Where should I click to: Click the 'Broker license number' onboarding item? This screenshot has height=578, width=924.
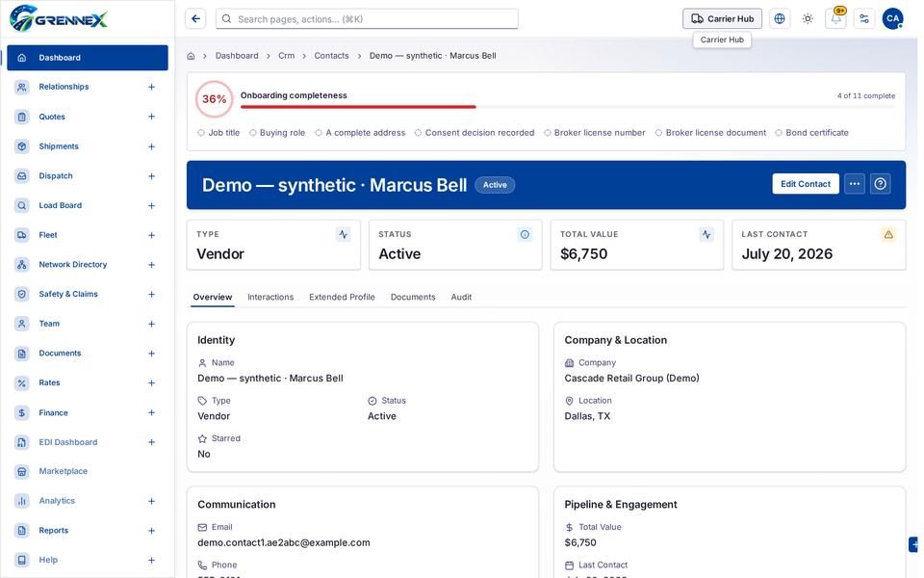pyautogui.click(x=594, y=133)
